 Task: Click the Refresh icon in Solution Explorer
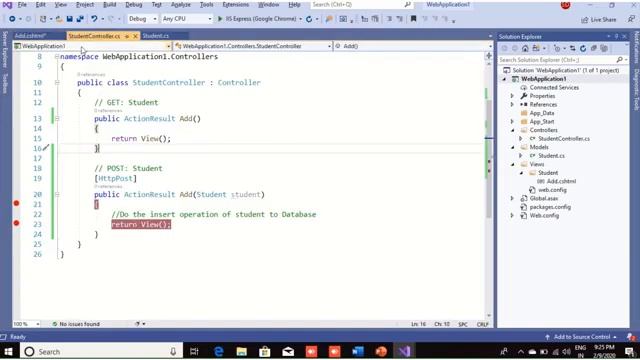click(583, 49)
